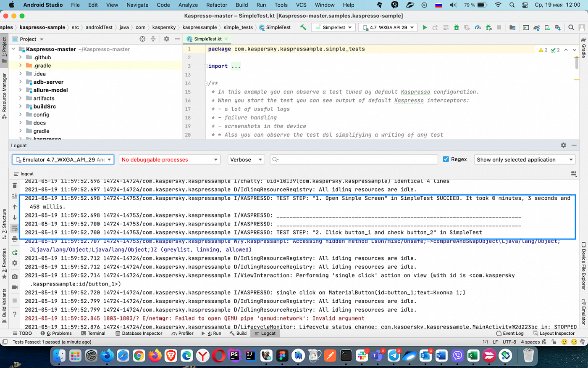
Task: Open the 4.7 WXGA API 29 device dropdown
Action: (x=388, y=27)
